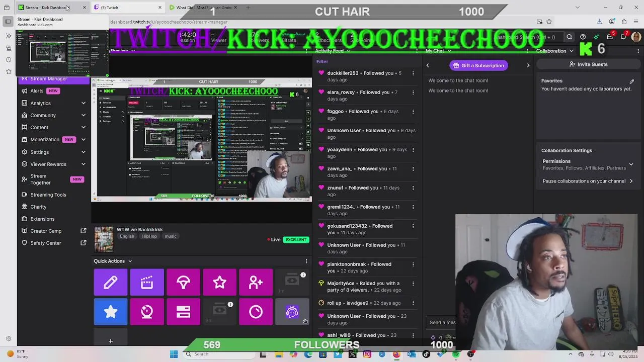The width and height of the screenshot is (644, 362).
Task: Open the My Chat panel dropdown
Action: tap(449, 51)
